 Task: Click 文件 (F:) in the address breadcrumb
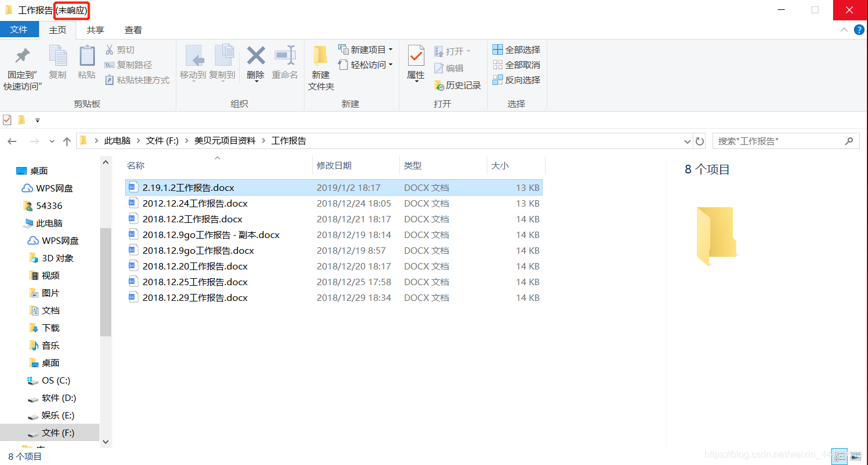pos(162,141)
